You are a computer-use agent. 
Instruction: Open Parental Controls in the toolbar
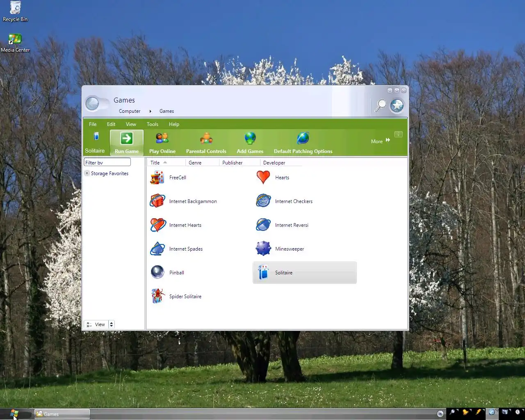click(x=206, y=143)
